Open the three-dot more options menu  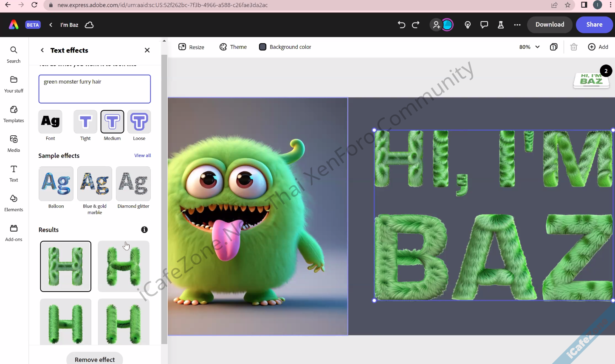[517, 25]
